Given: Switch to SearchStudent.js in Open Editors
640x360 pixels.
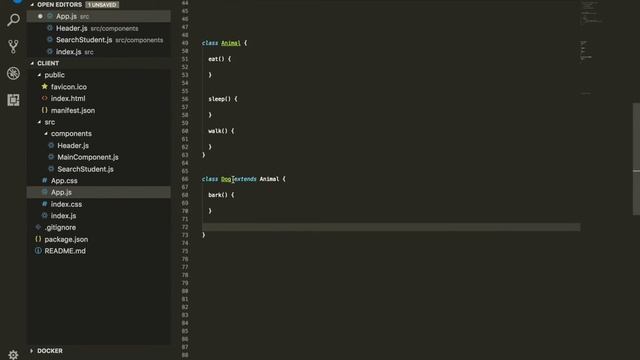Looking at the screenshot, I should click(x=99, y=40).
